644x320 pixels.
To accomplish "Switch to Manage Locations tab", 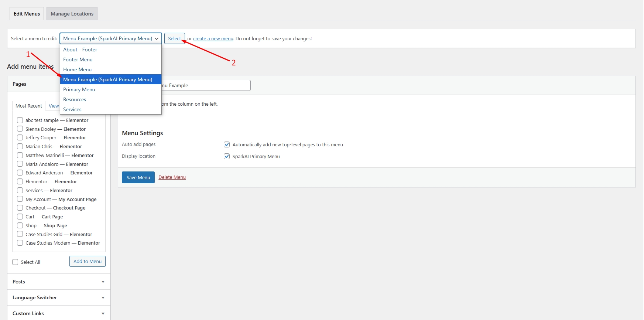I will pos(72,14).
